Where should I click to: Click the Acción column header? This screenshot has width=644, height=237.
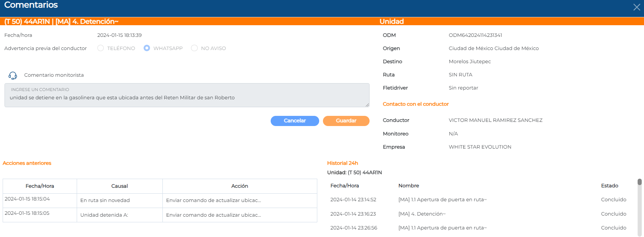[239, 186]
